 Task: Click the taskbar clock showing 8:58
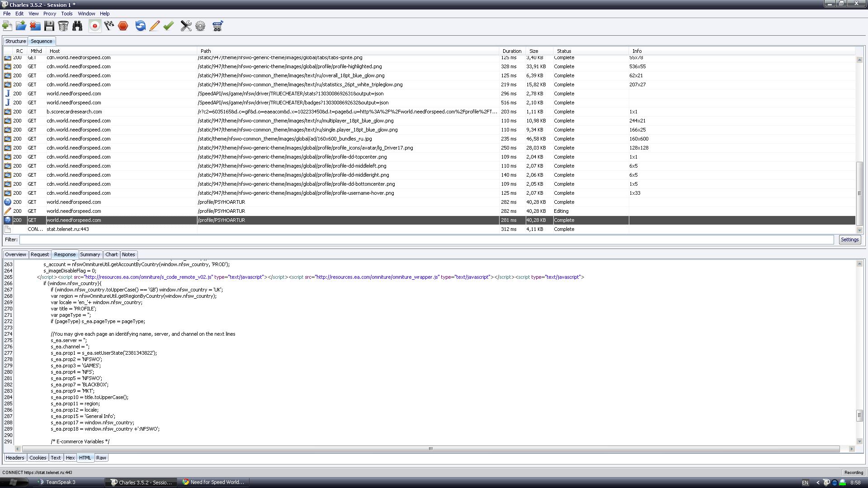(x=855, y=483)
